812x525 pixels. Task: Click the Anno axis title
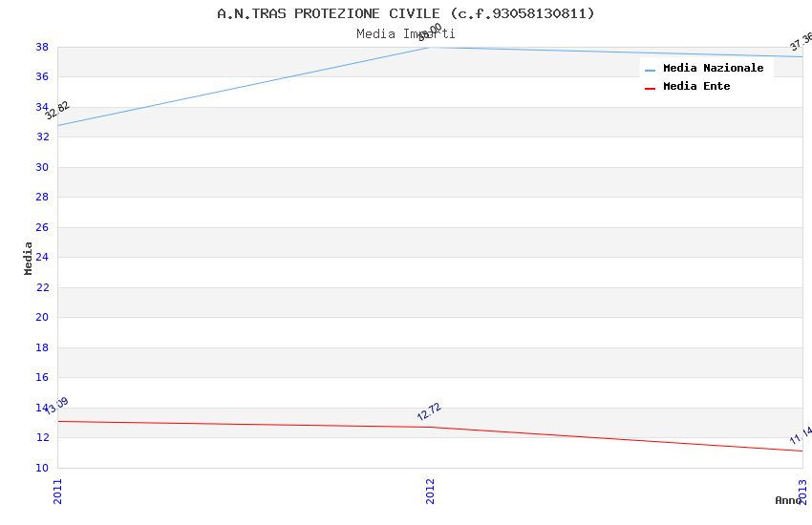click(788, 500)
